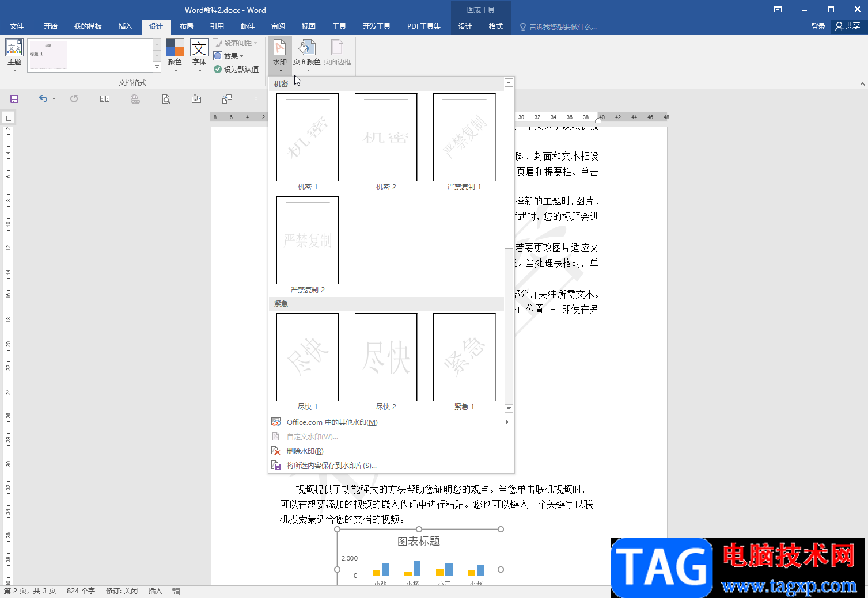The width and height of the screenshot is (868, 598).
Task: Open the 颜色 theme colors menu
Action: click(x=175, y=55)
